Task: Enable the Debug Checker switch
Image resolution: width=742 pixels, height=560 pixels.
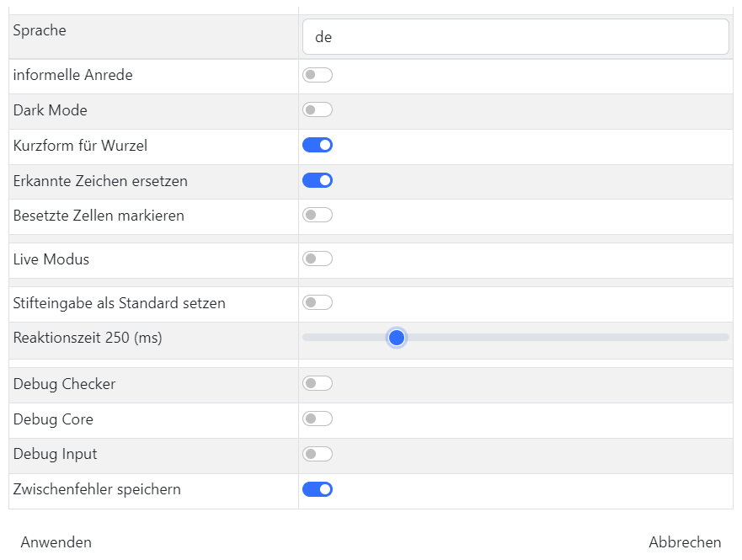Action: click(x=318, y=384)
